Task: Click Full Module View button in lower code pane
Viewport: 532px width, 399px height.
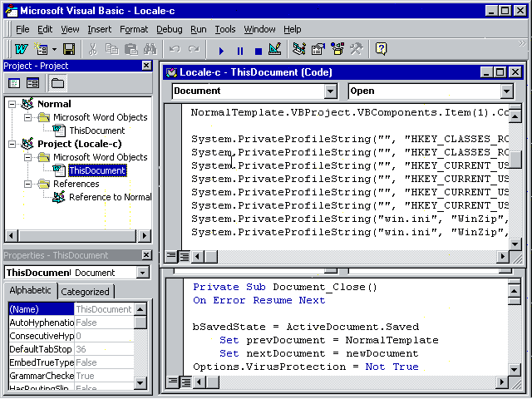Action: pos(185,382)
